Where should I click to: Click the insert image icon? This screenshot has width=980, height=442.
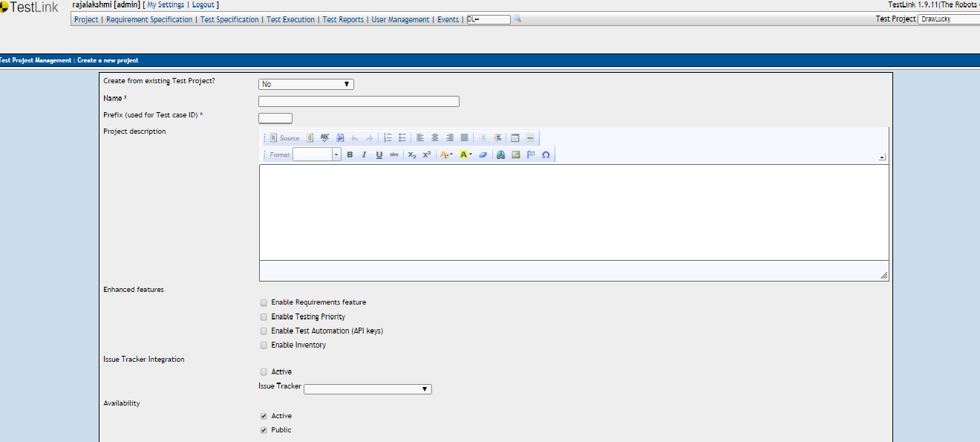[516, 155]
